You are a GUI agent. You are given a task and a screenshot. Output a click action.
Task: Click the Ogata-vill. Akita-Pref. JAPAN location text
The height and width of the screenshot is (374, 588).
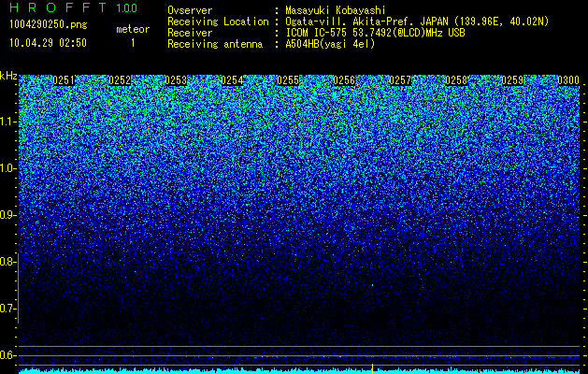[417, 22]
